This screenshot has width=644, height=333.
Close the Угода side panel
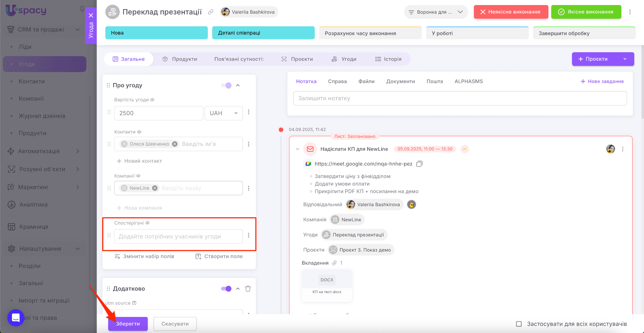pyautogui.click(x=91, y=15)
